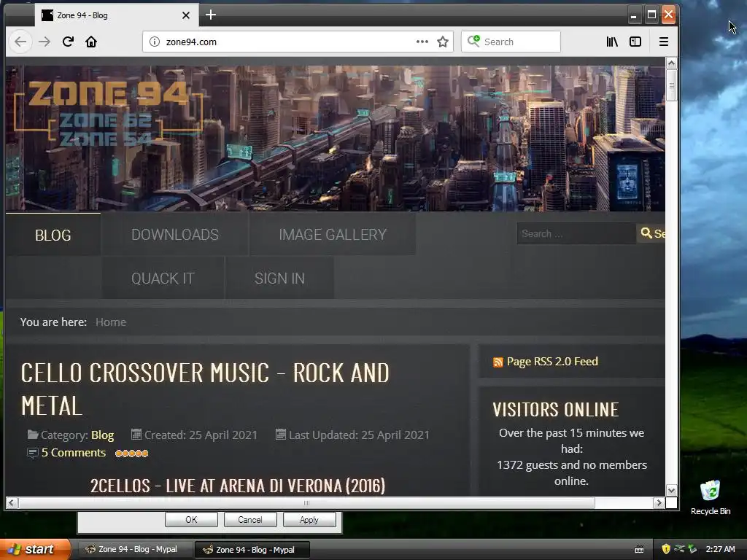Screen dimensions: 747x560
Task: Close the Zone 94 - Blog tab
Action: click(x=186, y=15)
